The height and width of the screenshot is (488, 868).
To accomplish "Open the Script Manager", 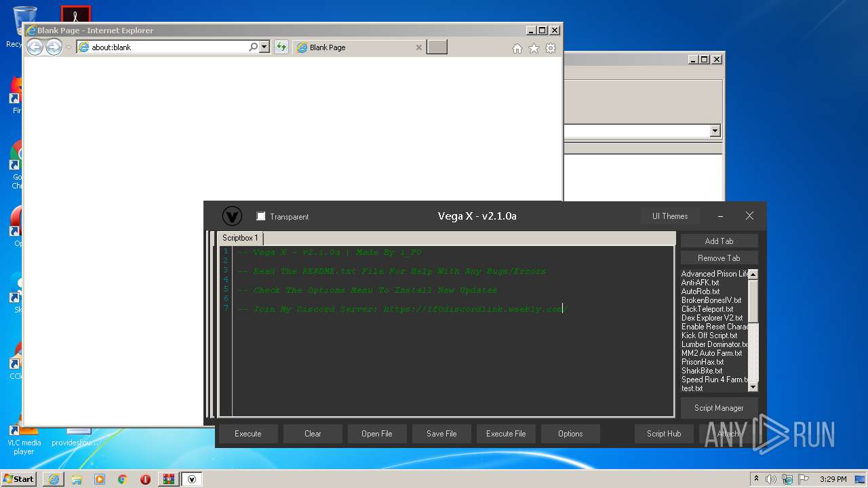I will tap(719, 408).
